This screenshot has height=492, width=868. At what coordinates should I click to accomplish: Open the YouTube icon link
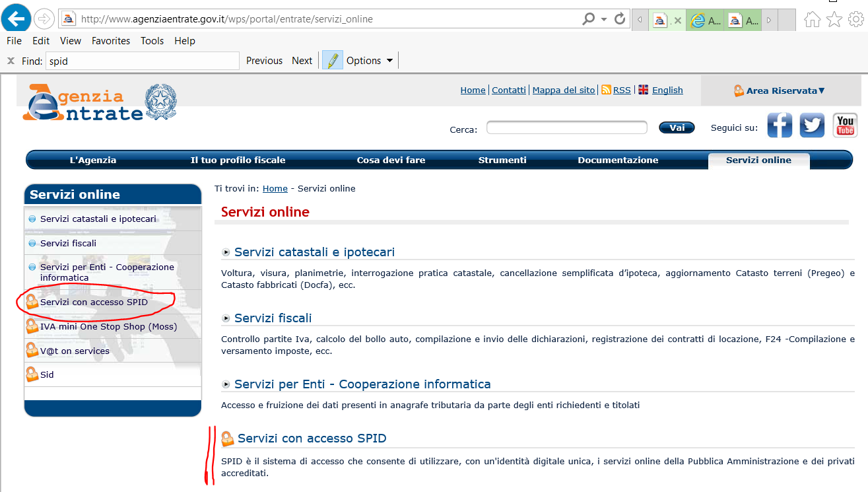click(845, 125)
